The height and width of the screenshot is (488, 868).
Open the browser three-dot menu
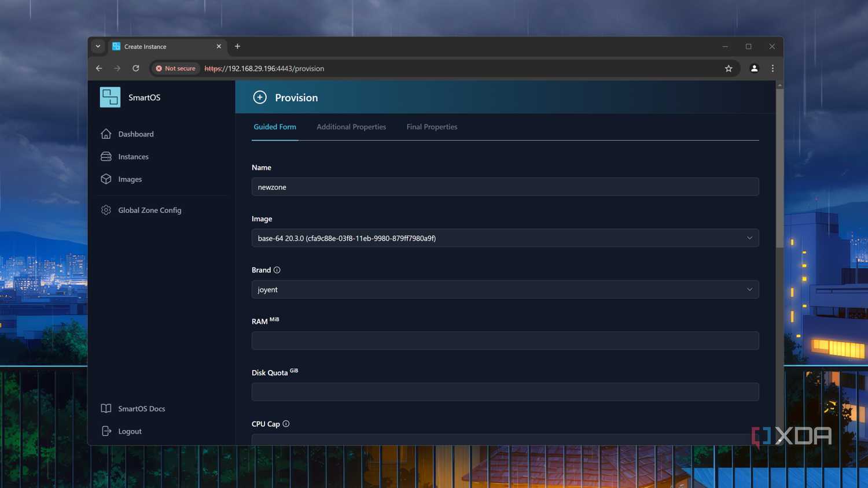pos(773,68)
